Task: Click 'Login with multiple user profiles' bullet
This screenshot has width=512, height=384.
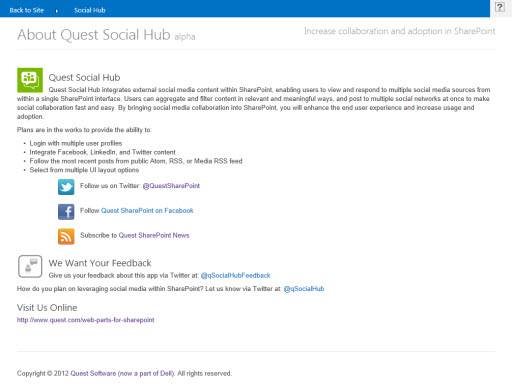Action: [76, 143]
